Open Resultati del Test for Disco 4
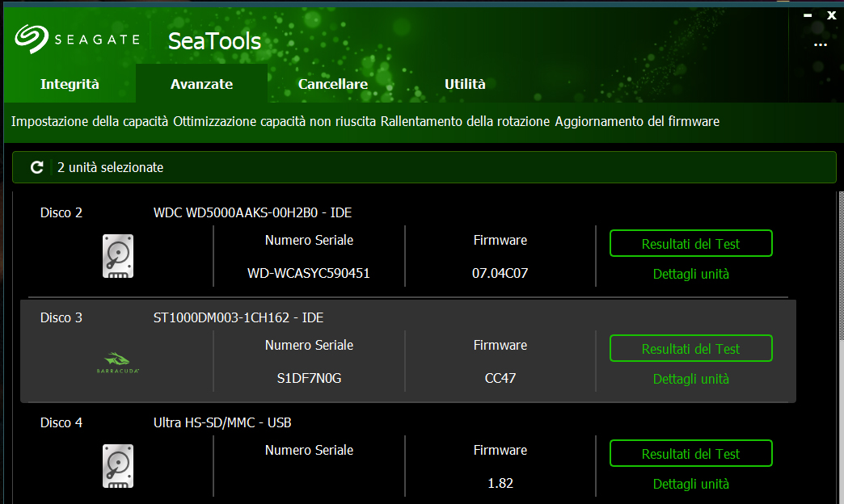Image resolution: width=844 pixels, height=504 pixels. (690, 453)
